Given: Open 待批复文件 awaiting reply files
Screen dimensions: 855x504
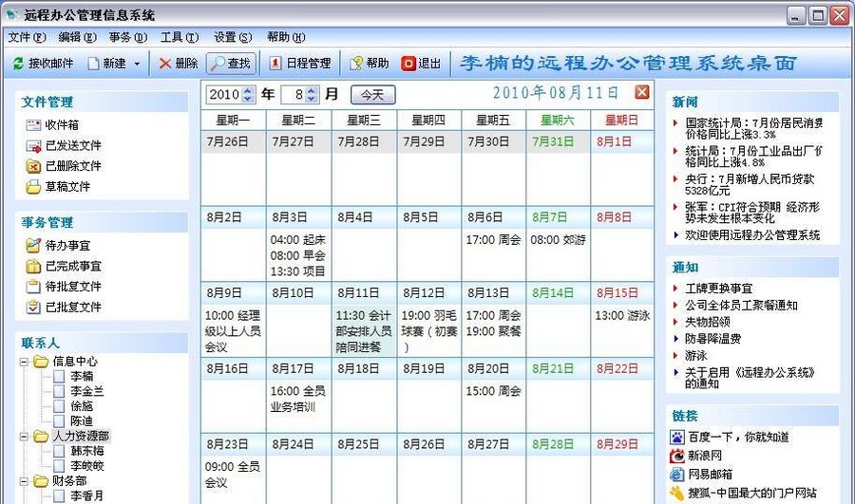Looking at the screenshot, I should pos(64,286).
